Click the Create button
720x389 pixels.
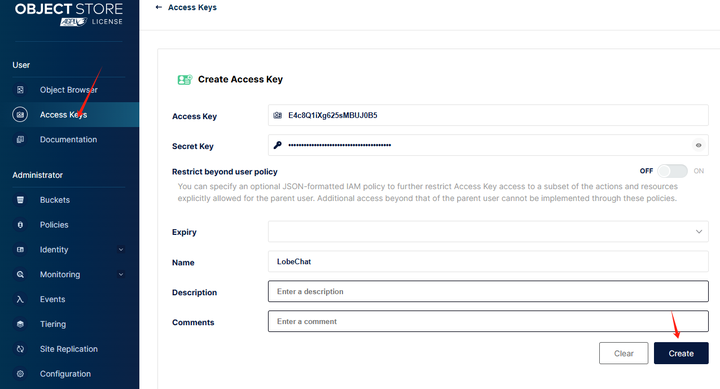point(681,353)
